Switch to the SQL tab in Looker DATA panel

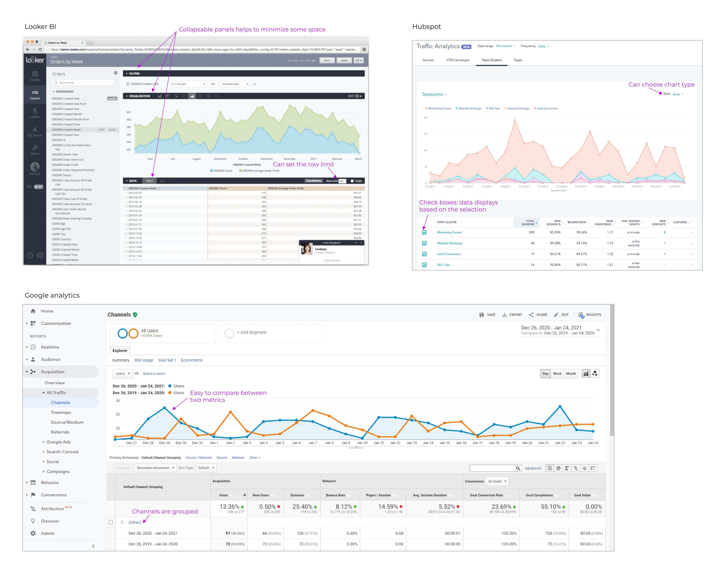pos(162,181)
